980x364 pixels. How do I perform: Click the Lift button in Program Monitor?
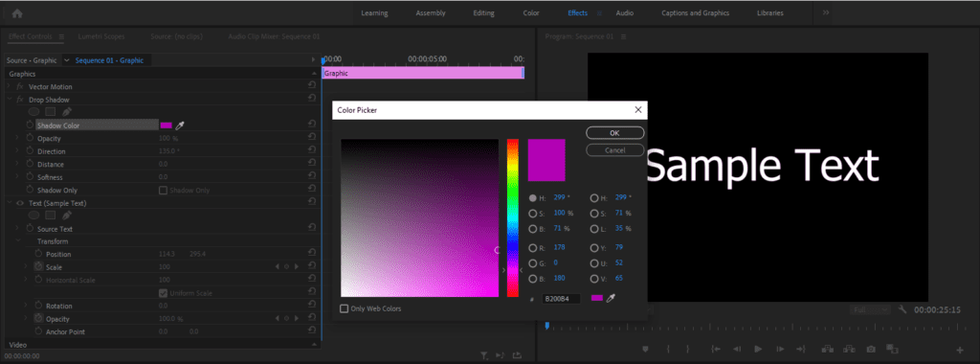tap(828, 349)
